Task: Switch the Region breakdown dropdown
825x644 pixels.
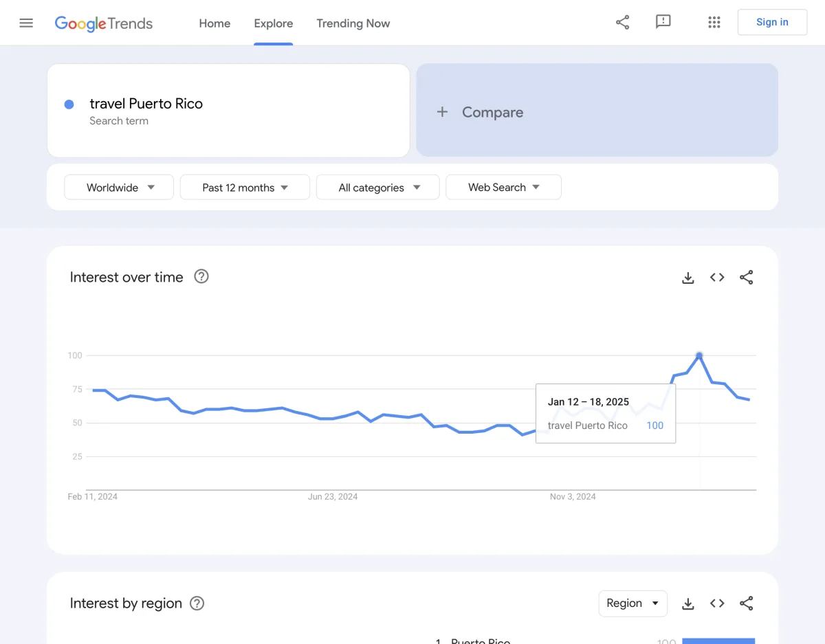Action: (x=632, y=603)
